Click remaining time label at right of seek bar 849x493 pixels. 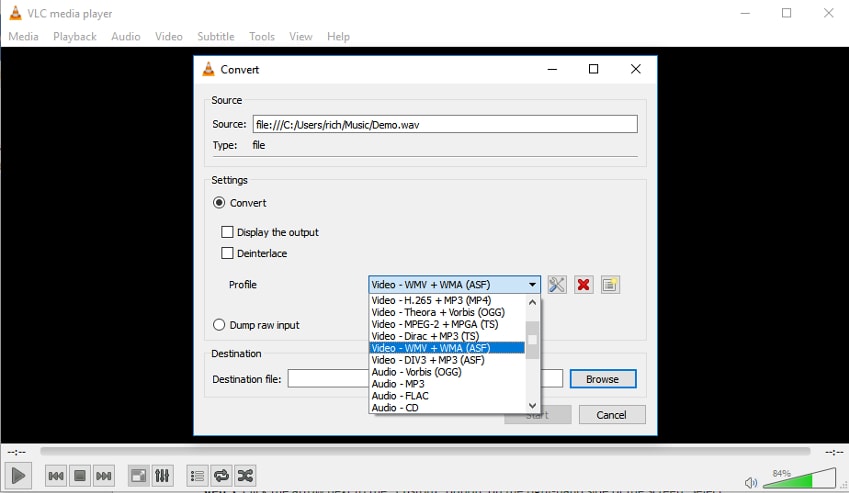point(834,451)
